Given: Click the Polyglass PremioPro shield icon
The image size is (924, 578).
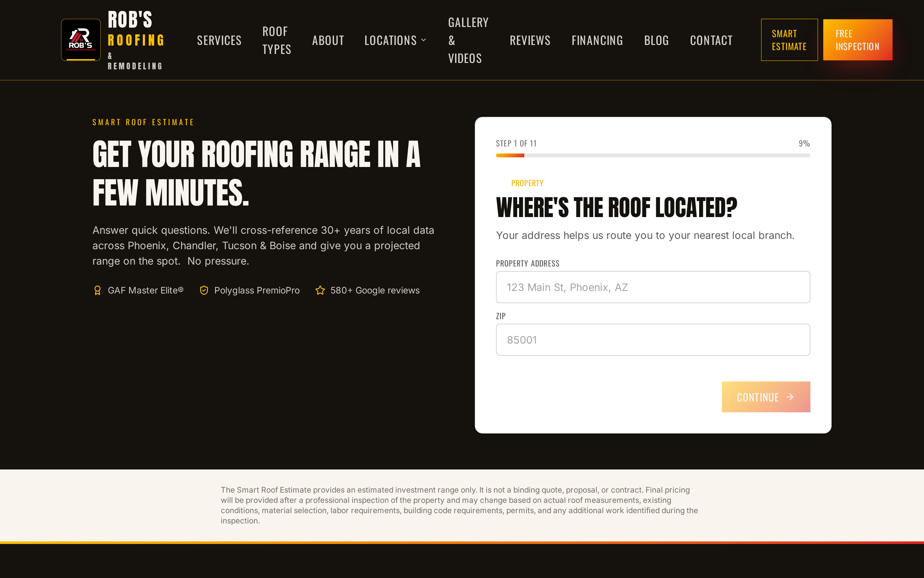Looking at the screenshot, I should click(204, 291).
